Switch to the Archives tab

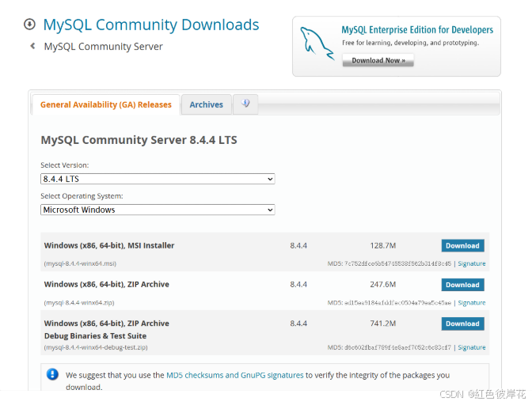[207, 104]
